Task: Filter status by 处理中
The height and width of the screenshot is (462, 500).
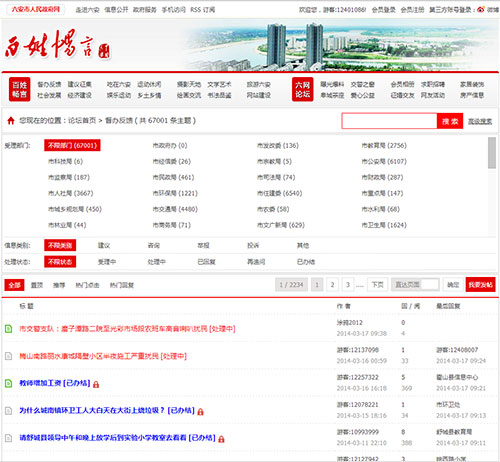Action: coord(156,262)
